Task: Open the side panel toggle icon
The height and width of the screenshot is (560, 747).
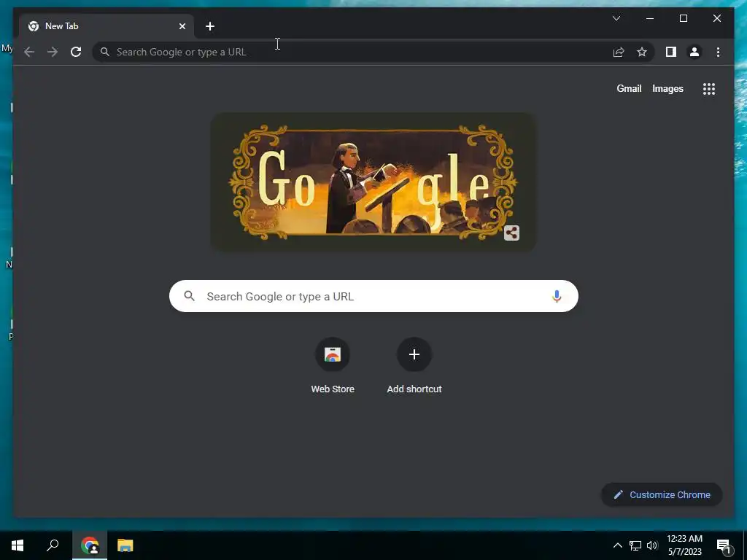Action: [x=671, y=52]
